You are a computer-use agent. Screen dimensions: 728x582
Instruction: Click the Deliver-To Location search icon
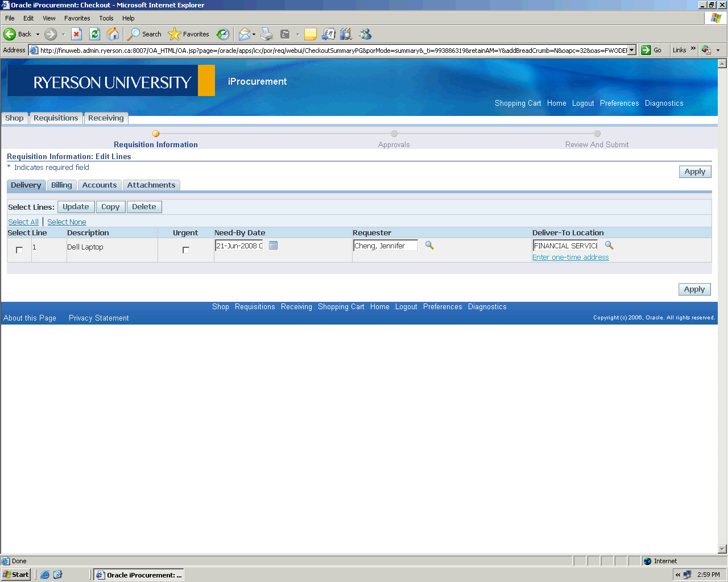click(609, 246)
